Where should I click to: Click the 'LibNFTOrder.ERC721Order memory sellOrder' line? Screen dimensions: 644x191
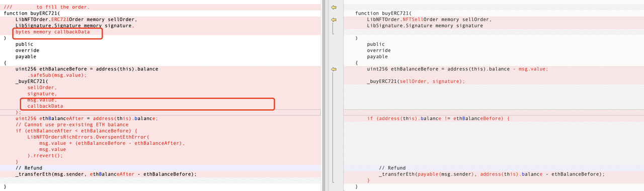coord(76,19)
